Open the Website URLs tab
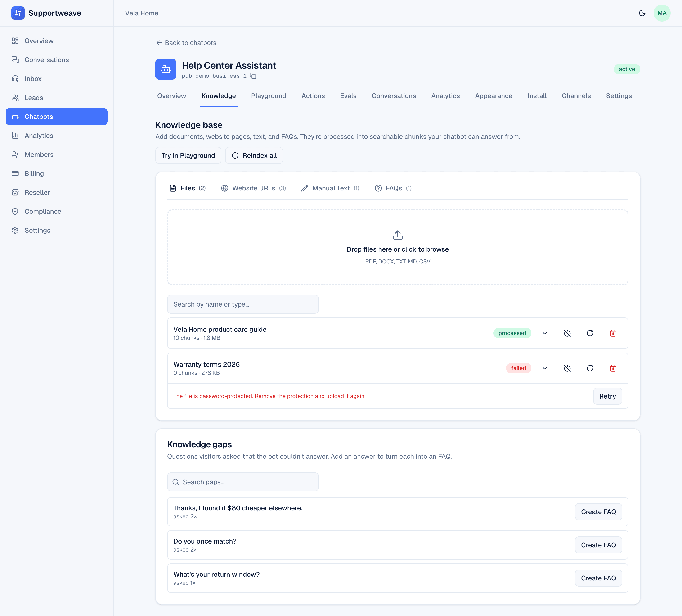682x616 pixels. point(253,188)
